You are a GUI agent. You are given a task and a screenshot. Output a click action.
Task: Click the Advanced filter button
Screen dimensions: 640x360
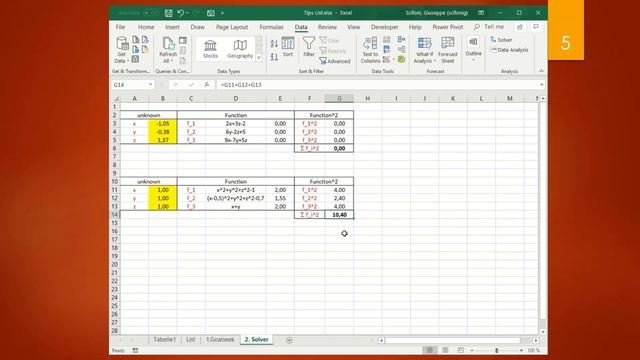coord(335,61)
